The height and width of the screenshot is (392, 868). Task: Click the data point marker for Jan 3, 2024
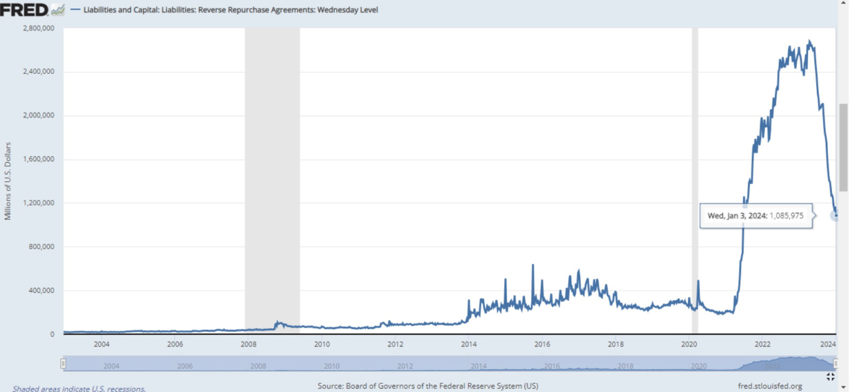836,216
